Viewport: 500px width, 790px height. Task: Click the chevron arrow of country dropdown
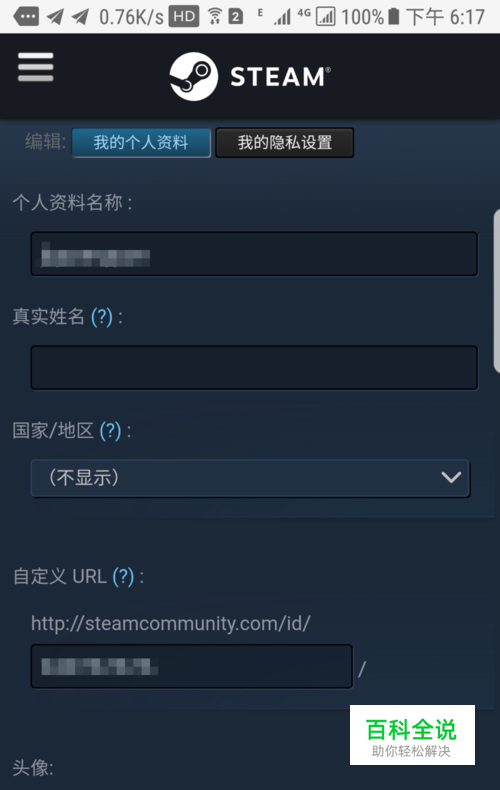point(451,477)
